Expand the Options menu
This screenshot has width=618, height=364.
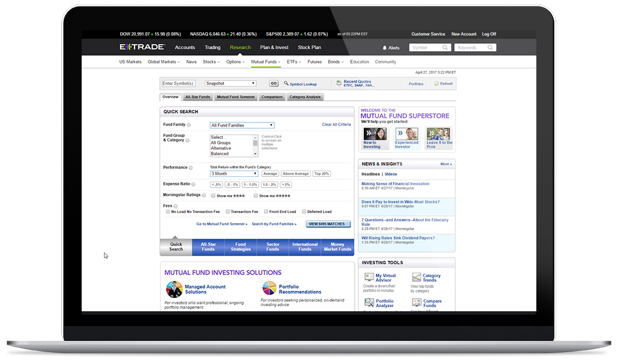235,62
